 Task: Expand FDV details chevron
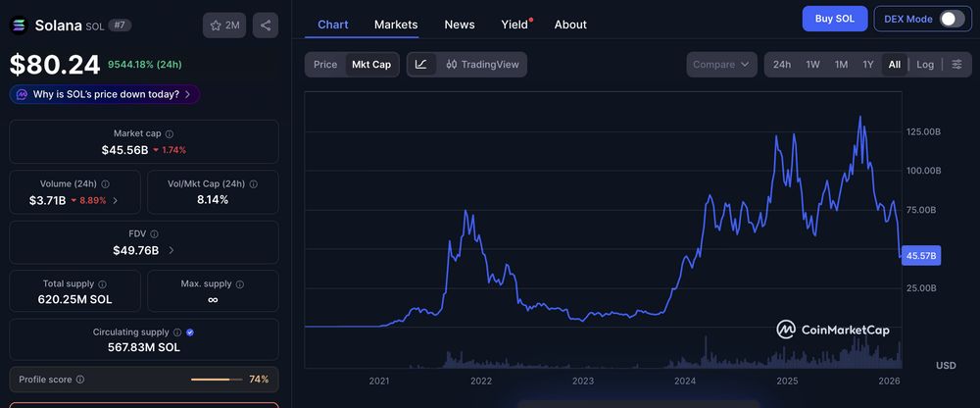171,250
